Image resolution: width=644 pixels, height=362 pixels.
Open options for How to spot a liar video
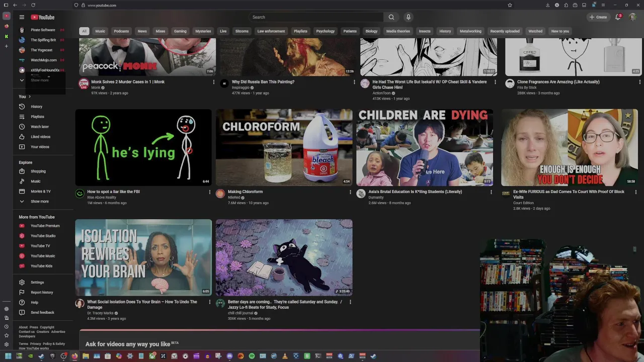[x=210, y=192]
